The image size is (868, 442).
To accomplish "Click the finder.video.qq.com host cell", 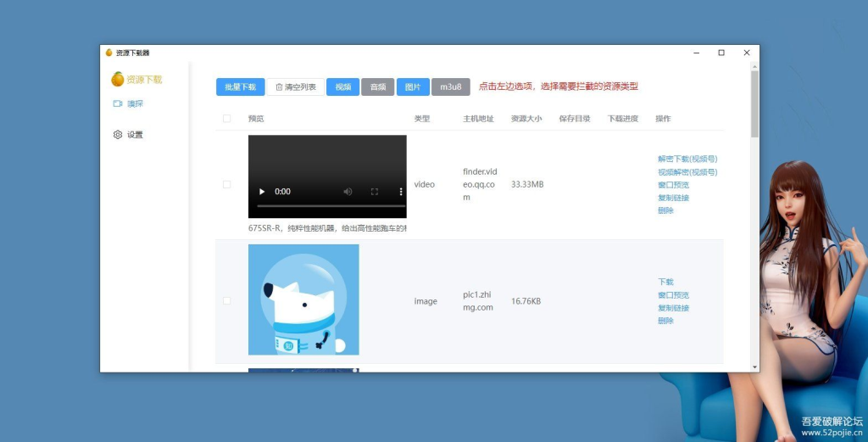I will [x=480, y=184].
